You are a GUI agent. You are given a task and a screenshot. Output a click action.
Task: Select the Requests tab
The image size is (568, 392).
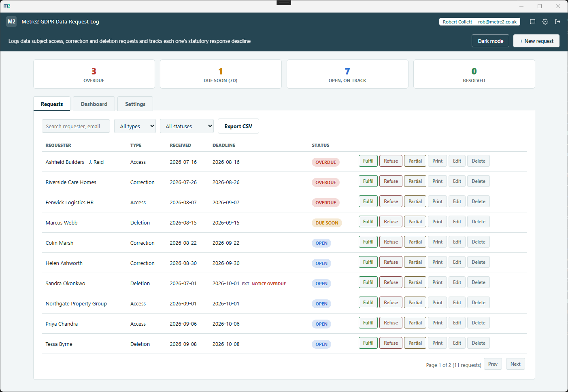pos(52,104)
